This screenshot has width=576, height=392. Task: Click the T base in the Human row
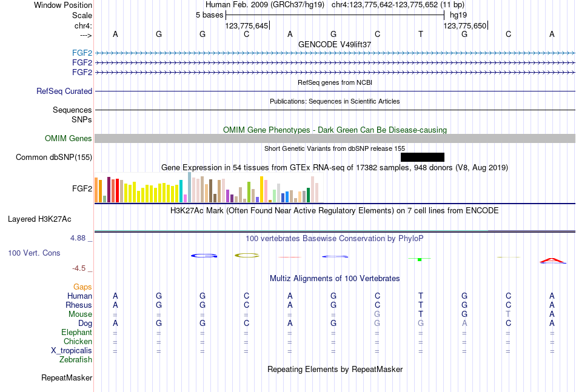[x=421, y=296]
